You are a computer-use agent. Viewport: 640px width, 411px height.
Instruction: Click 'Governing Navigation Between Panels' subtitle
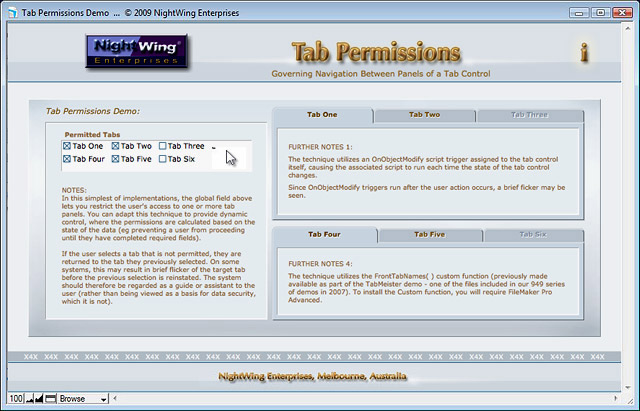click(x=381, y=74)
